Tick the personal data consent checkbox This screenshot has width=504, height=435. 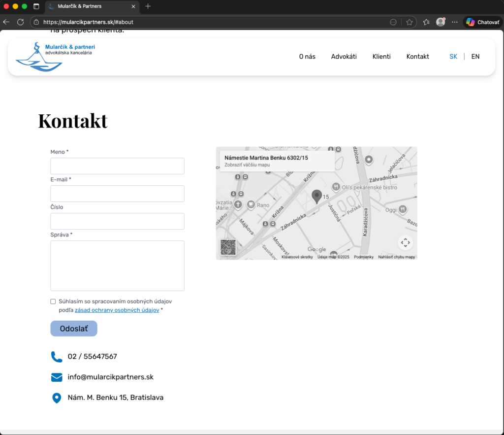(53, 301)
